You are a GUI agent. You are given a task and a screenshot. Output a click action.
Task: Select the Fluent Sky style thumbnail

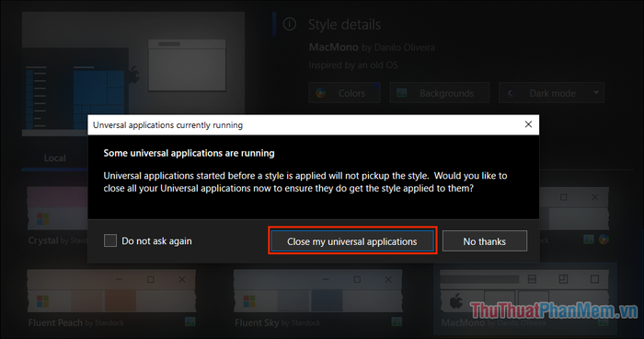click(318, 291)
